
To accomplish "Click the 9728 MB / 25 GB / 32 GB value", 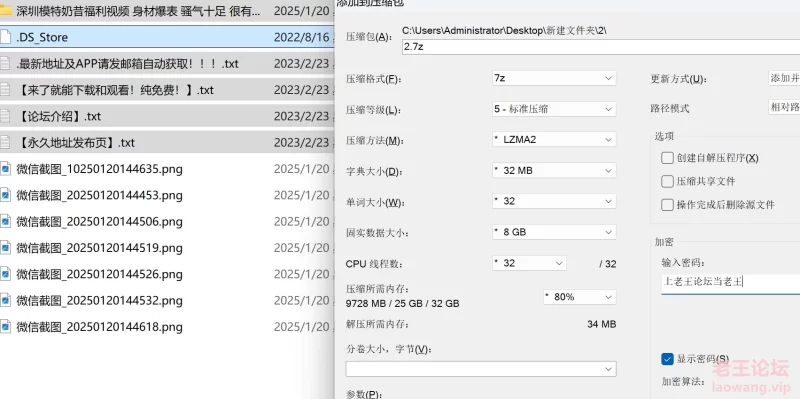I will coord(403,304).
